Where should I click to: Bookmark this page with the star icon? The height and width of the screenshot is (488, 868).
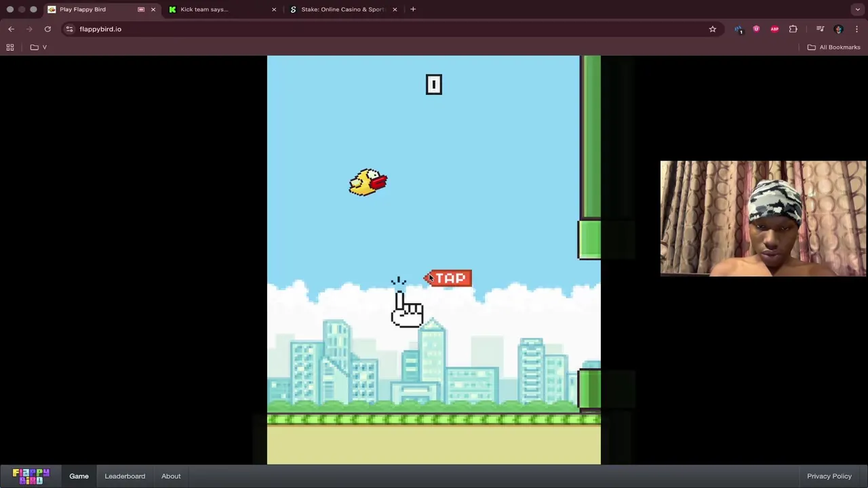[713, 29]
